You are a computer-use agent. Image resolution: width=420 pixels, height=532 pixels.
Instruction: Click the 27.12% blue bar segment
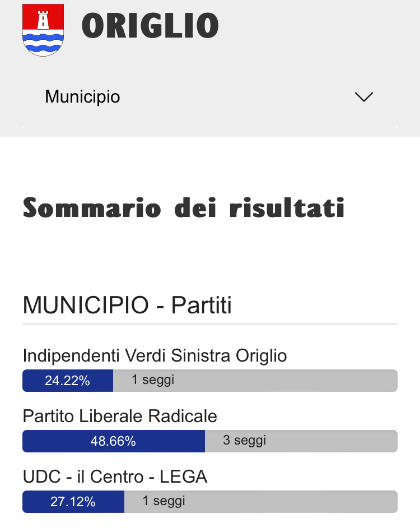73,502
